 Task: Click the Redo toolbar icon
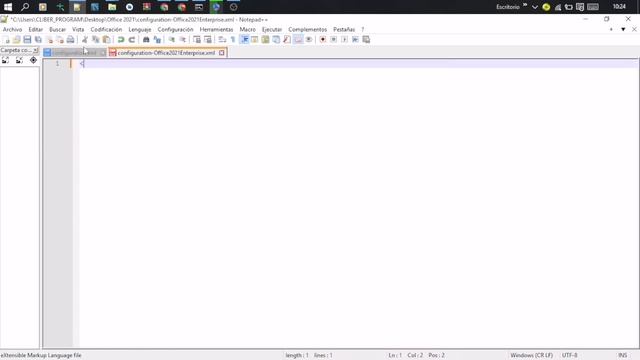(131, 40)
